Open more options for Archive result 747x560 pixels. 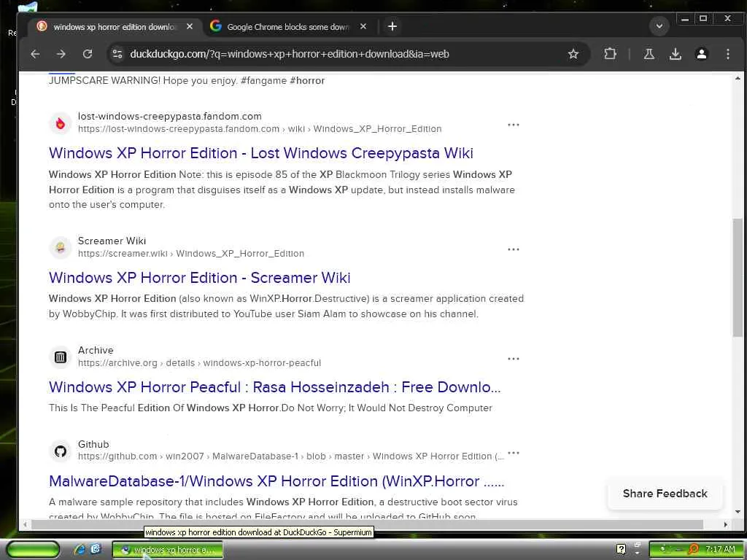pos(513,359)
